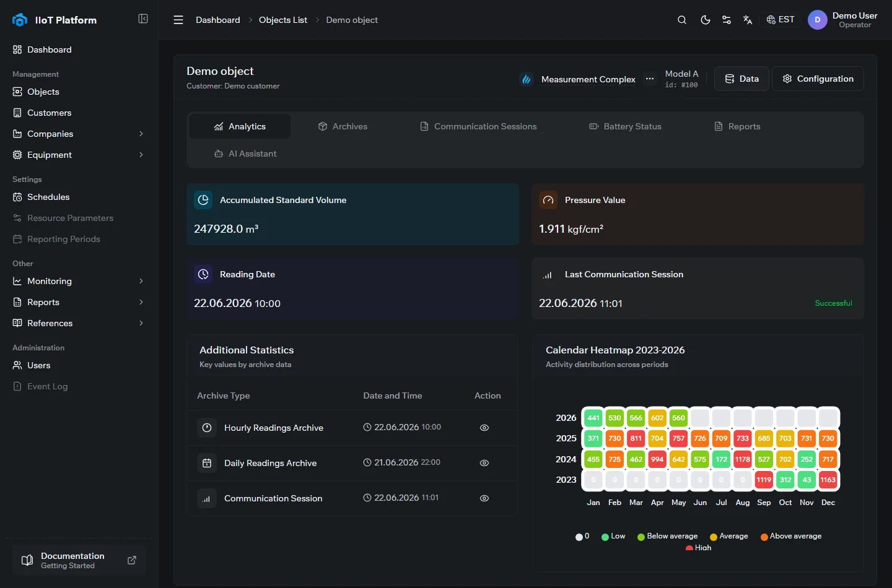Click the IIoT Platform logo icon
Image resolution: width=892 pixels, height=588 pixels.
20,20
